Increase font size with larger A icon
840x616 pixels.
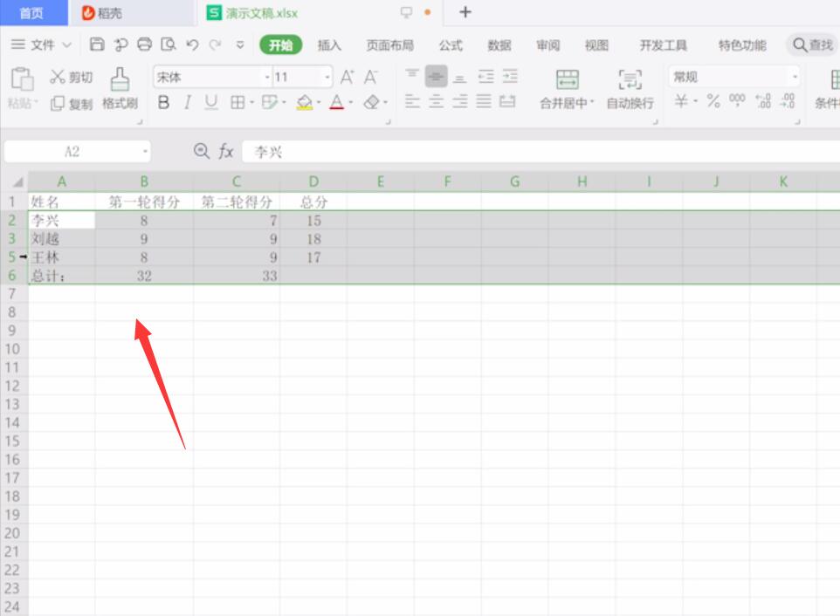(347, 78)
